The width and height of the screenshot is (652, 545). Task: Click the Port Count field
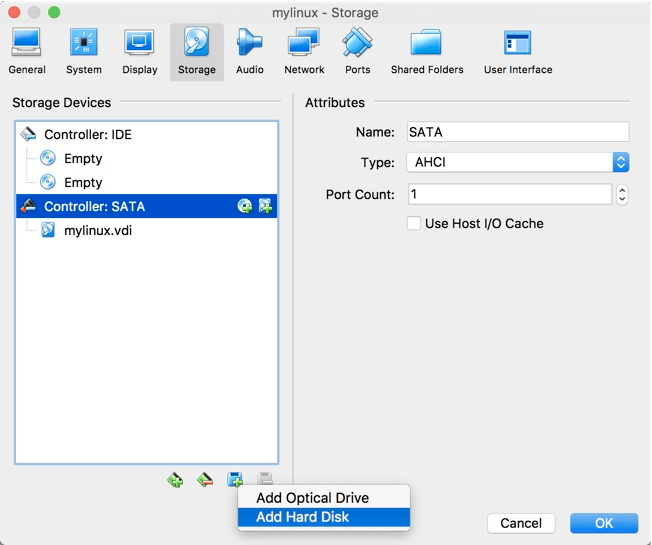click(x=510, y=194)
